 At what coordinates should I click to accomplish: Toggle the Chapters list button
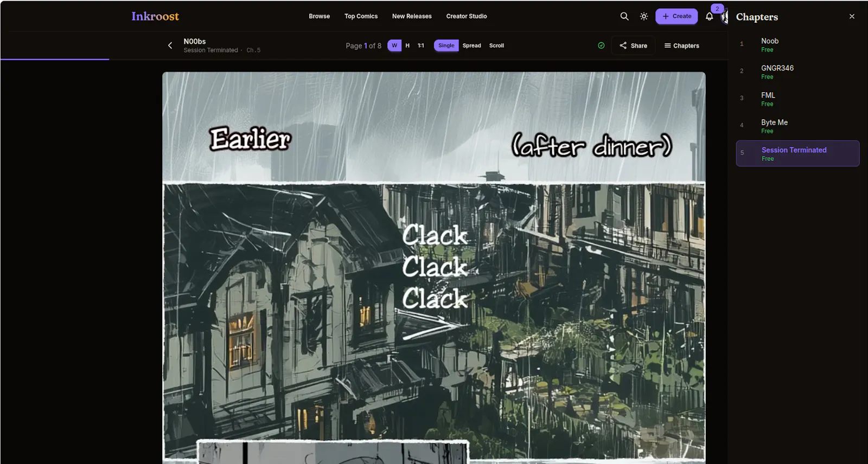click(x=681, y=46)
